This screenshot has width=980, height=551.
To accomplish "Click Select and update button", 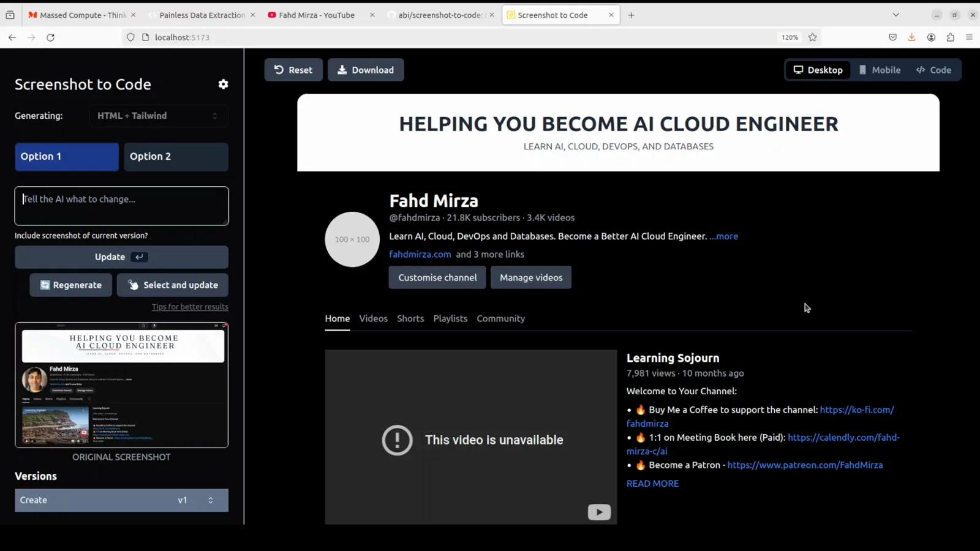I will click(x=173, y=285).
